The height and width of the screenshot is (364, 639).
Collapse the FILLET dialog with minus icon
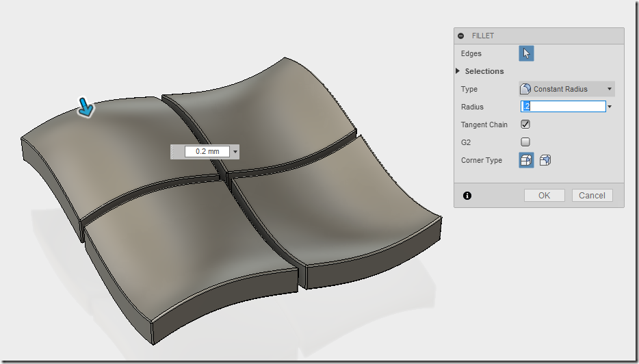coord(461,36)
